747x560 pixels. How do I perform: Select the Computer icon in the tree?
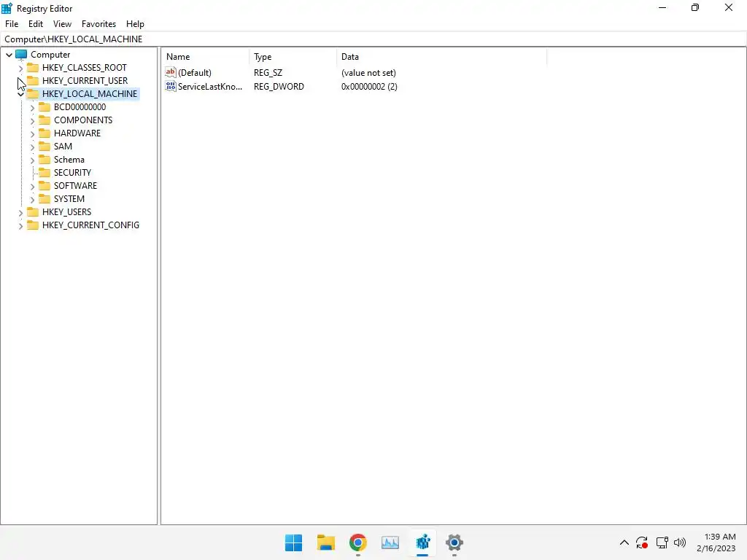[x=21, y=54]
